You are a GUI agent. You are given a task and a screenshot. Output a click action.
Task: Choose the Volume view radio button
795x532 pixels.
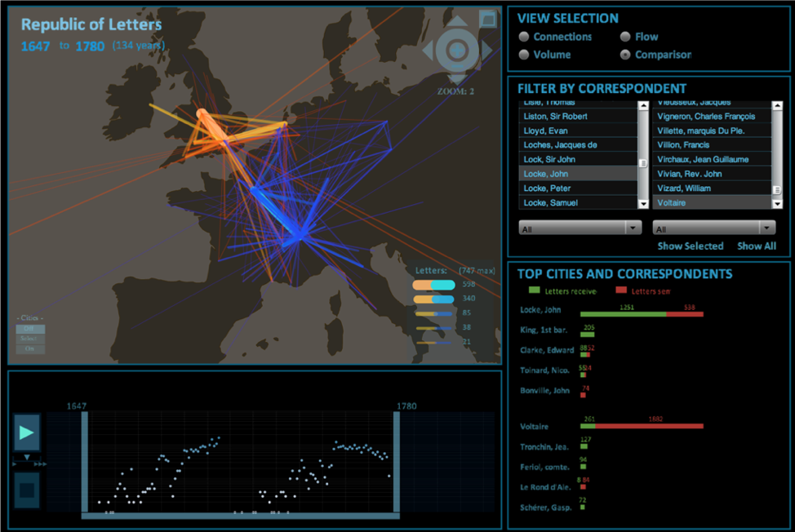click(x=524, y=55)
